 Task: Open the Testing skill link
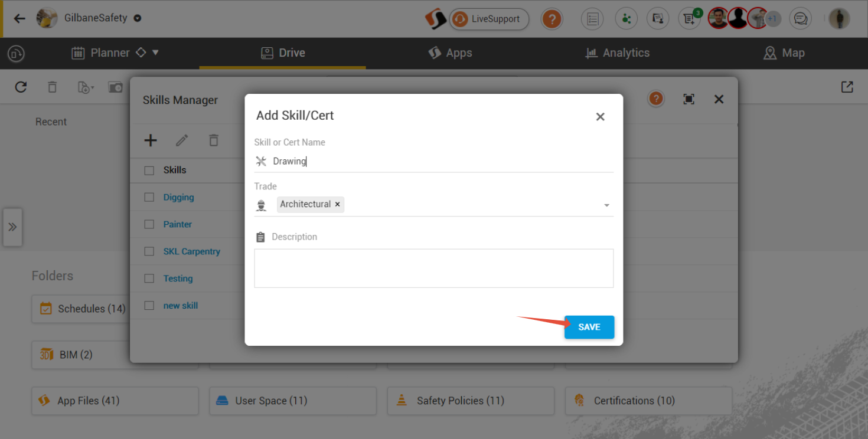pyautogui.click(x=178, y=279)
